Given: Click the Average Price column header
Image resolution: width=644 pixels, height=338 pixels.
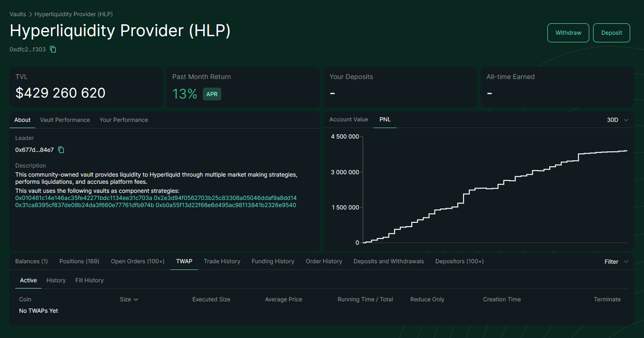Looking at the screenshot, I should (x=284, y=299).
